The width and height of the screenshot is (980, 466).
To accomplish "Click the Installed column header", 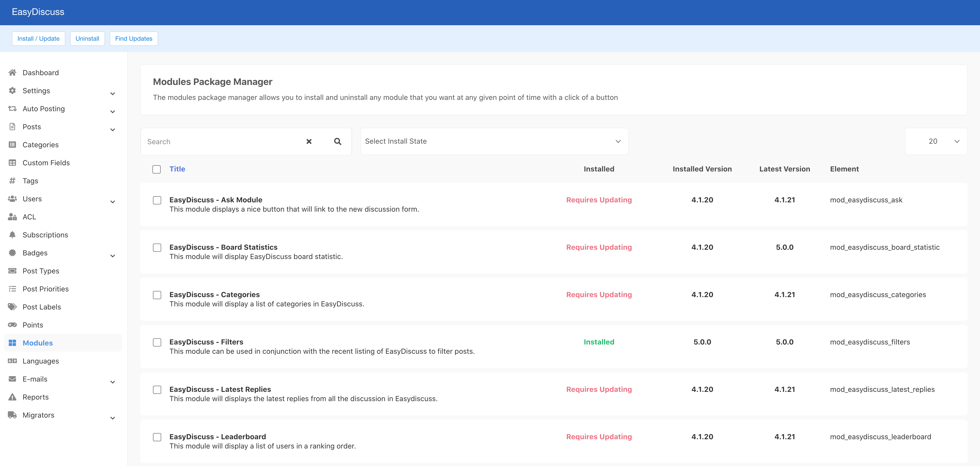I will pyautogui.click(x=599, y=169).
